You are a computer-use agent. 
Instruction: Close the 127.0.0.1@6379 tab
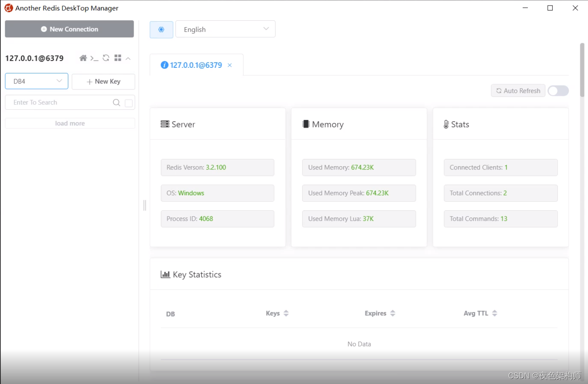(x=230, y=65)
